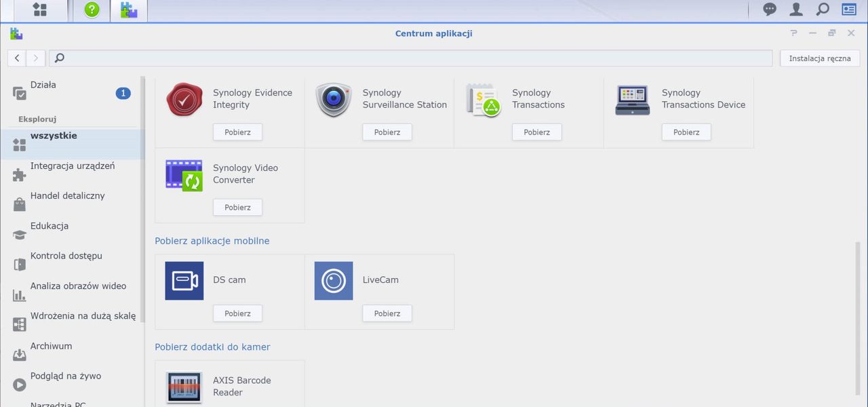Go back with the left arrow button
This screenshot has height=407, width=868.
pyautogui.click(x=18, y=58)
